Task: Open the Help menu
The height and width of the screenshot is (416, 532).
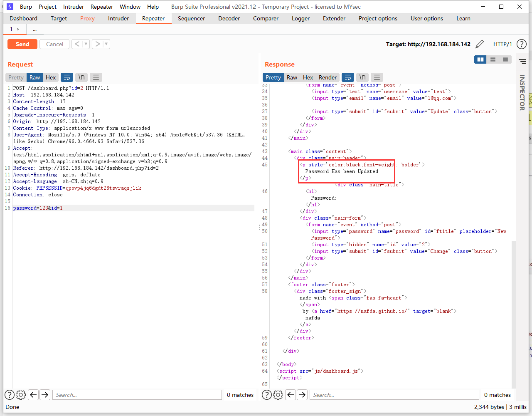Action: coord(153,7)
